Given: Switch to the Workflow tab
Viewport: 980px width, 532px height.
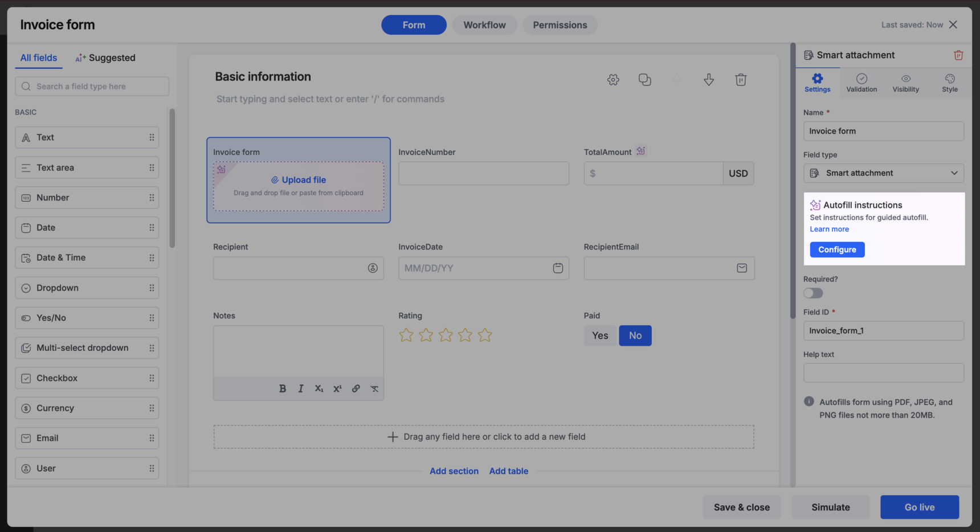Looking at the screenshot, I should (x=484, y=25).
